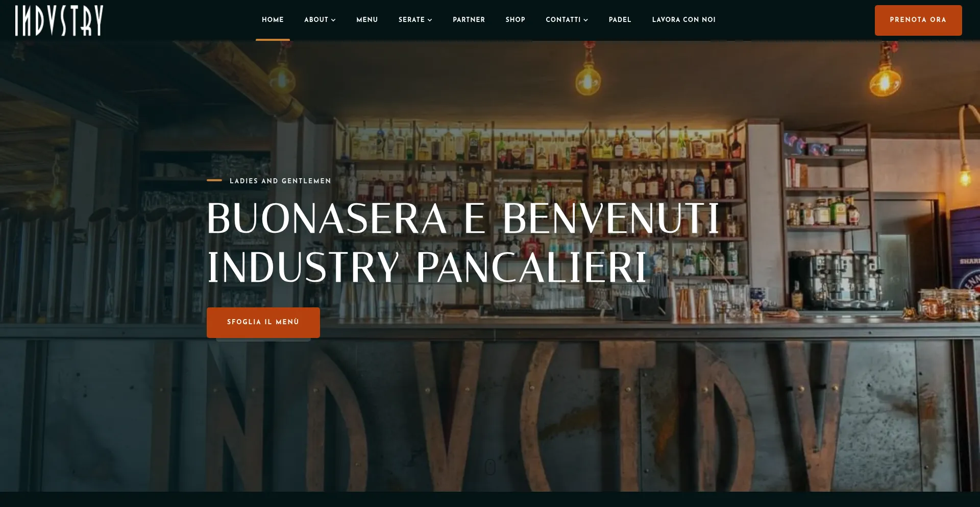This screenshot has width=980, height=507.
Task: Visit the PADEL page link
Action: 620,20
